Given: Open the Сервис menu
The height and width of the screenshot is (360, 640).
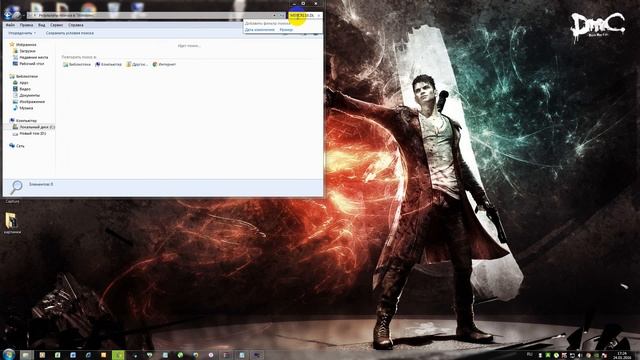Looking at the screenshot, I should (x=56, y=25).
